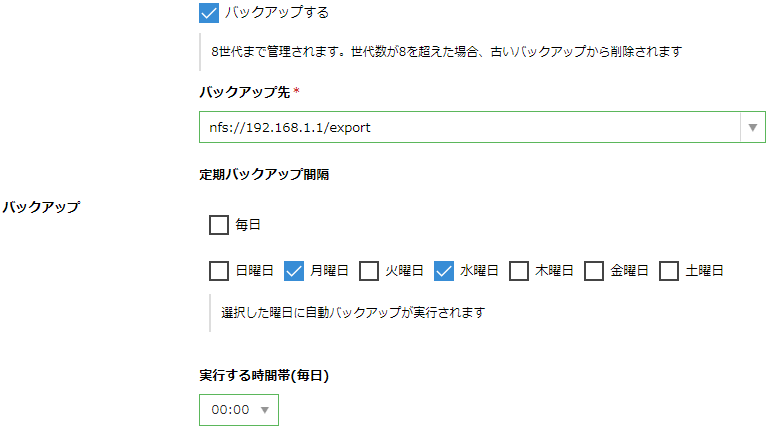Tick the 火曜日 checkbox
Image resolution: width=769 pixels, height=429 pixels.
click(369, 270)
